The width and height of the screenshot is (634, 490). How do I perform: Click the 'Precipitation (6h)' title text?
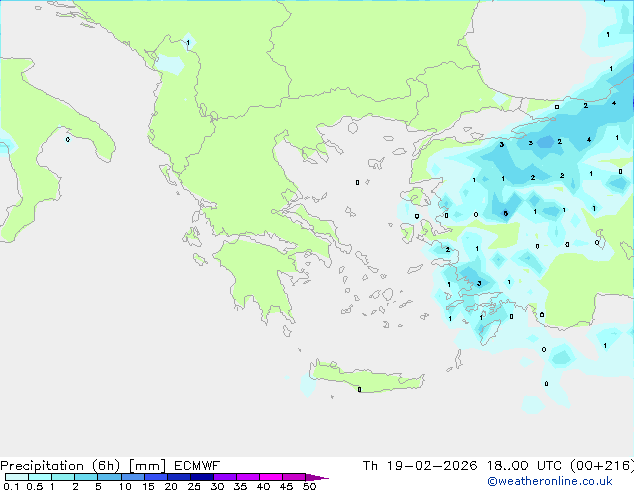pos(60,466)
